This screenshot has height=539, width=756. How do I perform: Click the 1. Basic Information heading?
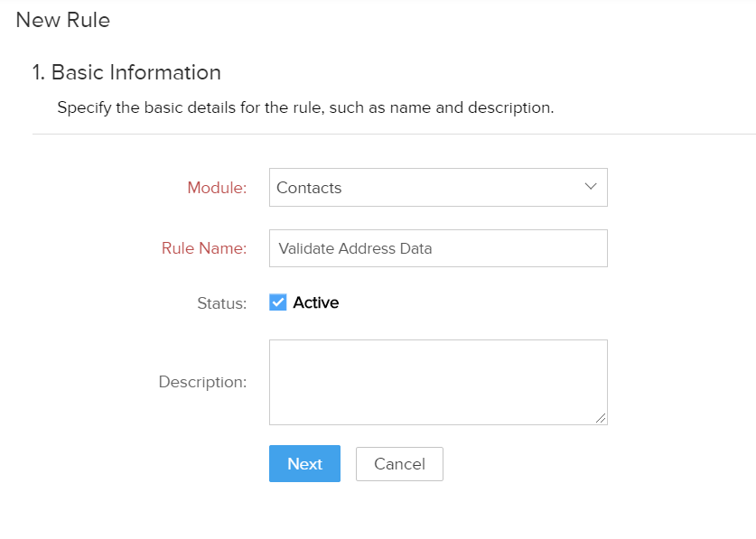tap(126, 72)
